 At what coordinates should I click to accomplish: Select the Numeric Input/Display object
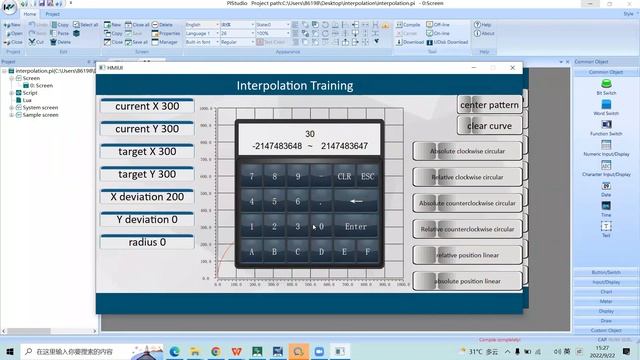coord(606,148)
